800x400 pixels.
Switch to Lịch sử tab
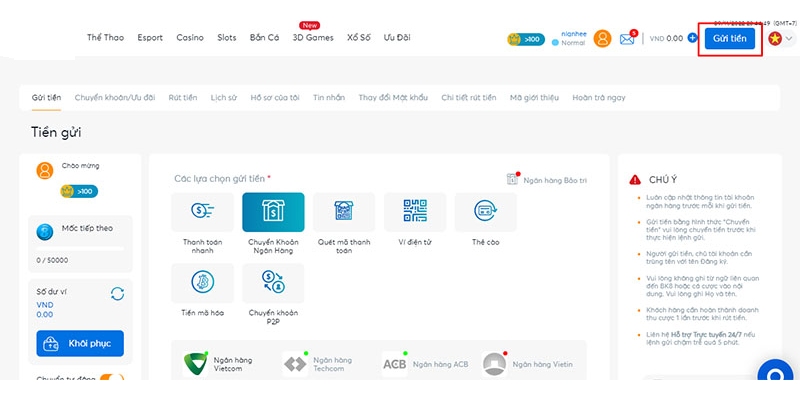coord(223,97)
